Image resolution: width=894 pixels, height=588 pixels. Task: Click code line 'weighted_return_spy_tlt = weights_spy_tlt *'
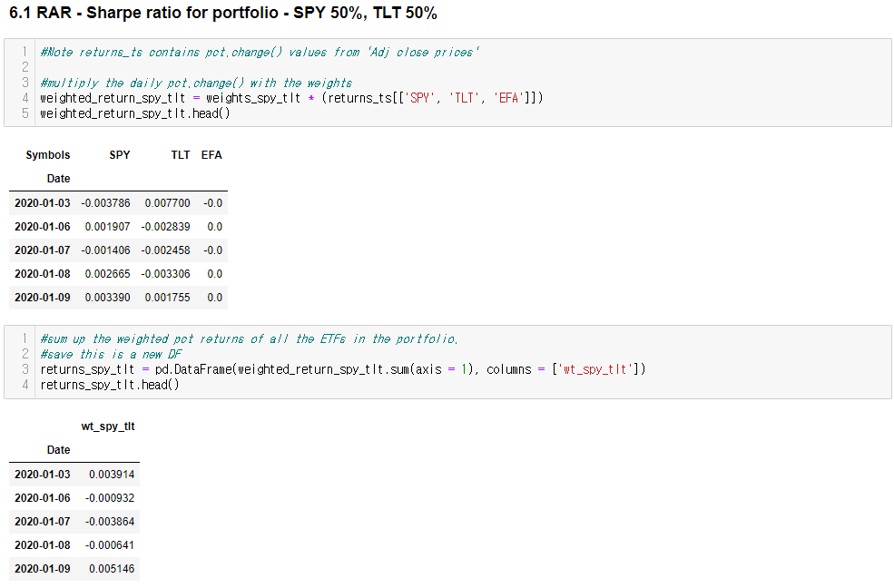[291, 98]
